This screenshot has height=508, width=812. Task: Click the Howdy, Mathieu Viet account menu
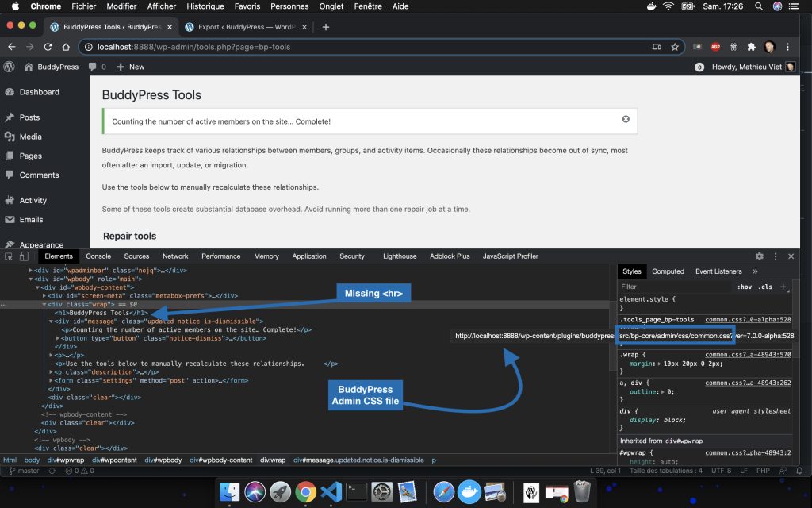coord(753,67)
